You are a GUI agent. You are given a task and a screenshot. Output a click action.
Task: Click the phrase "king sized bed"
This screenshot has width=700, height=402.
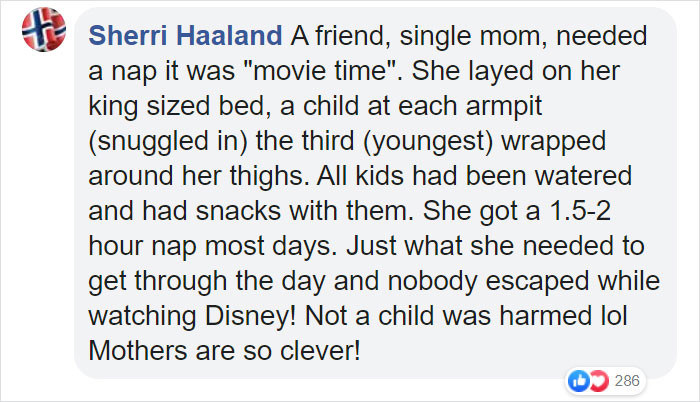tap(179, 107)
